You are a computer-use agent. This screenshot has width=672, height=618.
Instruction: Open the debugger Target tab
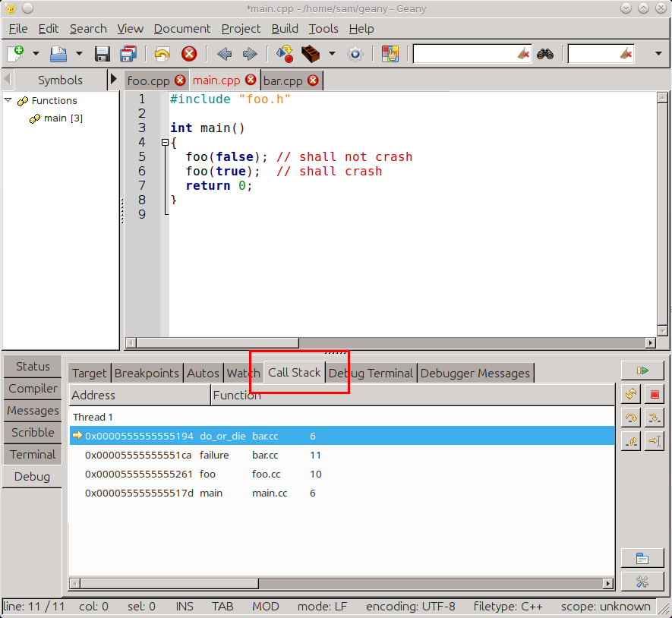89,374
